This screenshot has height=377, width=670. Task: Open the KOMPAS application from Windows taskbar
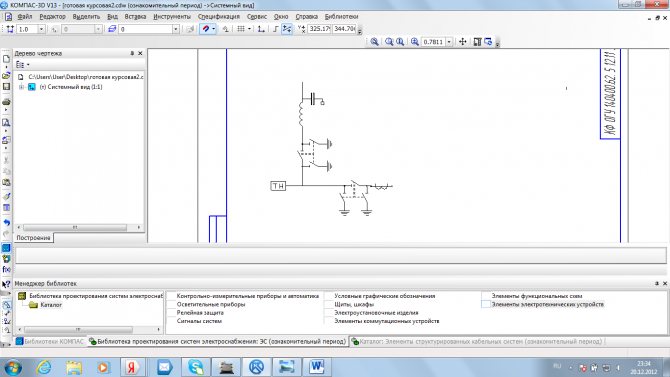point(256,367)
